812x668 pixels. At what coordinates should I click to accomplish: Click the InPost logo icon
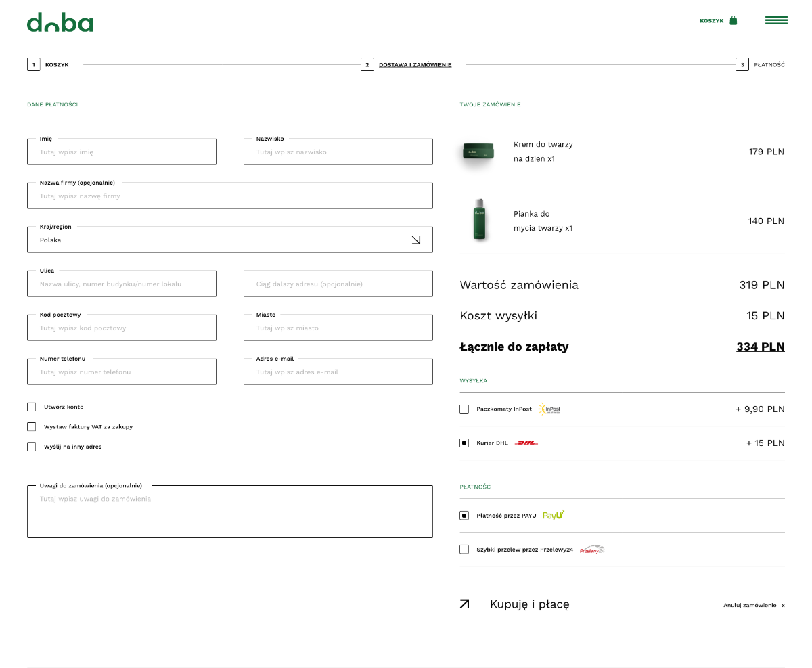coord(549,409)
